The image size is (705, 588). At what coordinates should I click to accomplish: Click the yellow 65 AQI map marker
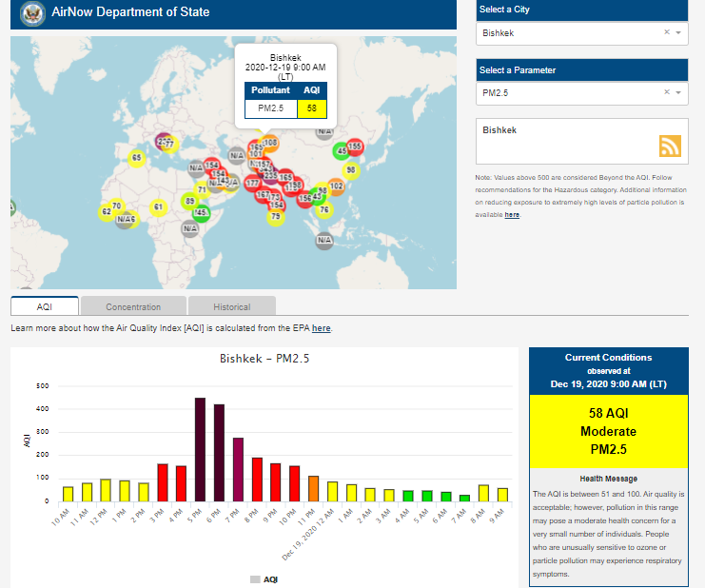(136, 158)
